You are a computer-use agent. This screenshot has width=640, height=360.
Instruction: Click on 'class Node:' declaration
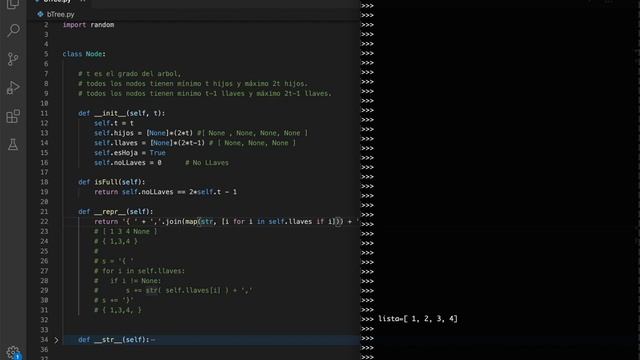84,54
